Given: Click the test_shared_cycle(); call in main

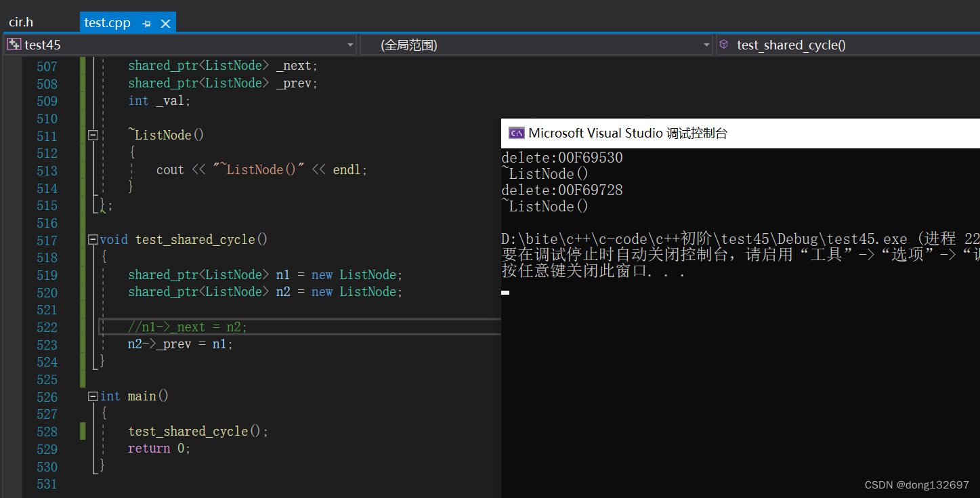Looking at the screenshot, I should [198, 432].
